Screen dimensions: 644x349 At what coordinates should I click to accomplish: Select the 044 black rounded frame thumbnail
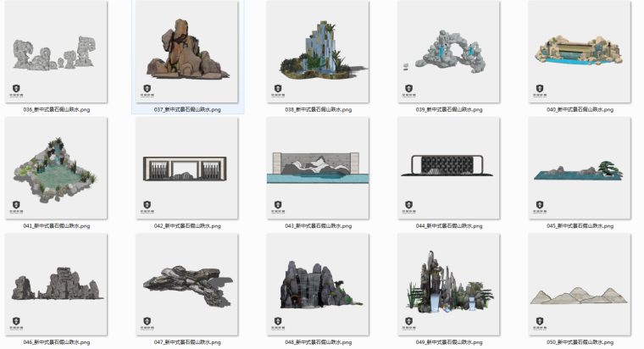448,169
